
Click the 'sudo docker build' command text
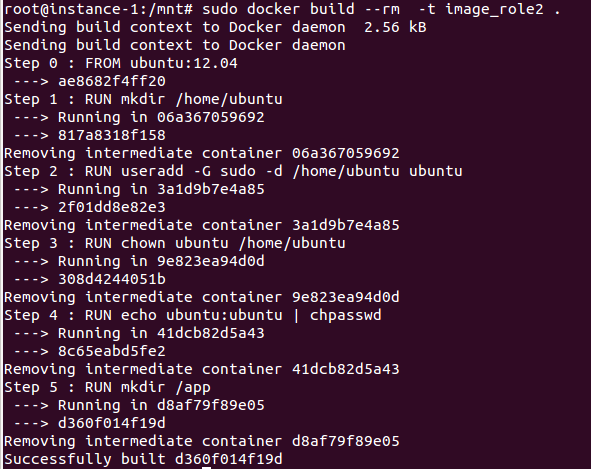278,9
